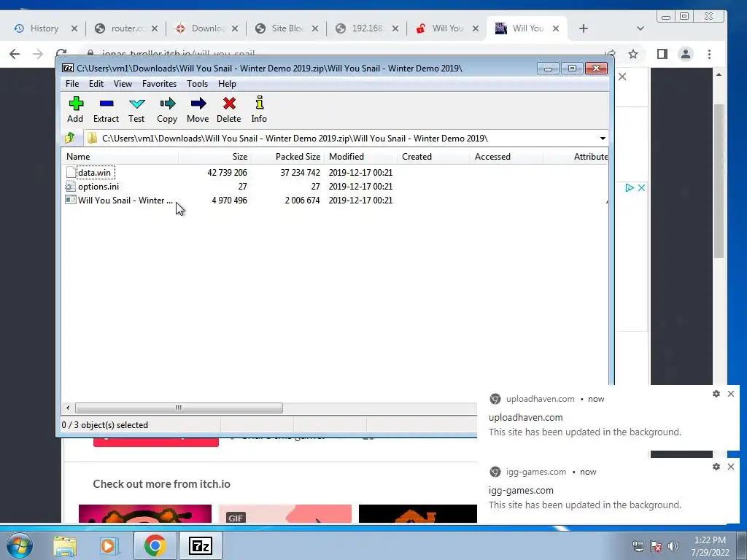Close the ad with the X icon
Viewport: 747px width, 560px height.
641,187
